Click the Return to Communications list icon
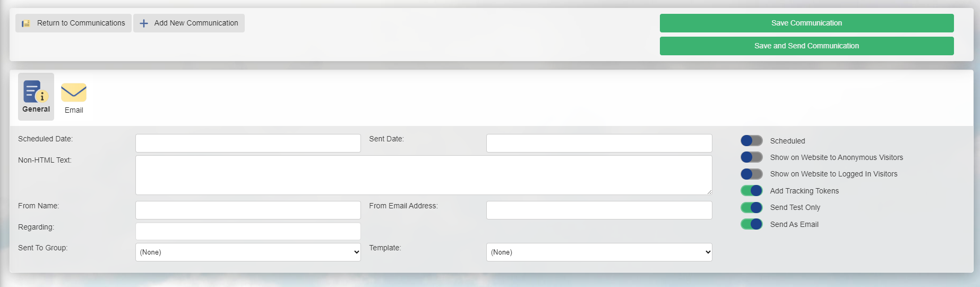The height and width of the screenshot is (287, 980). [26, 23]
